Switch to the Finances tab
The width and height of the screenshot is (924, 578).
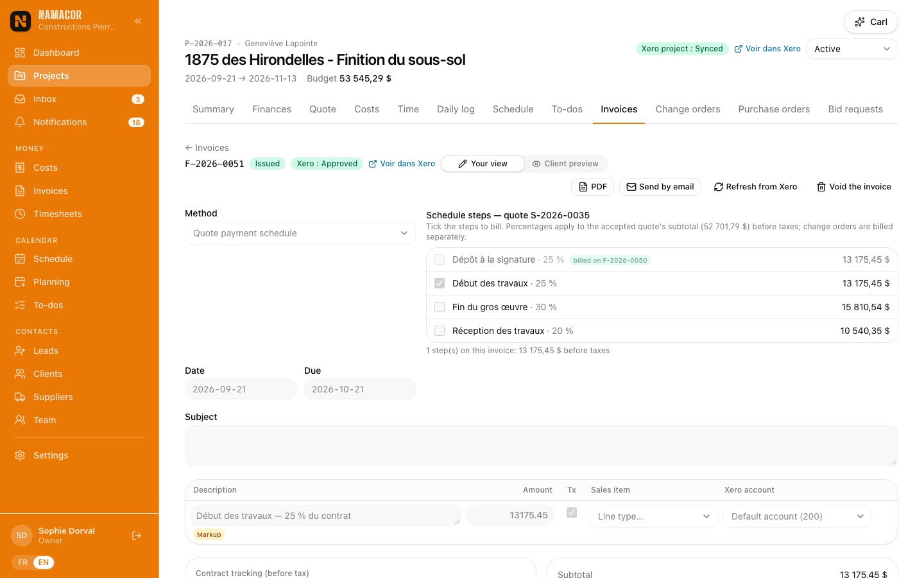click(271, 109)
